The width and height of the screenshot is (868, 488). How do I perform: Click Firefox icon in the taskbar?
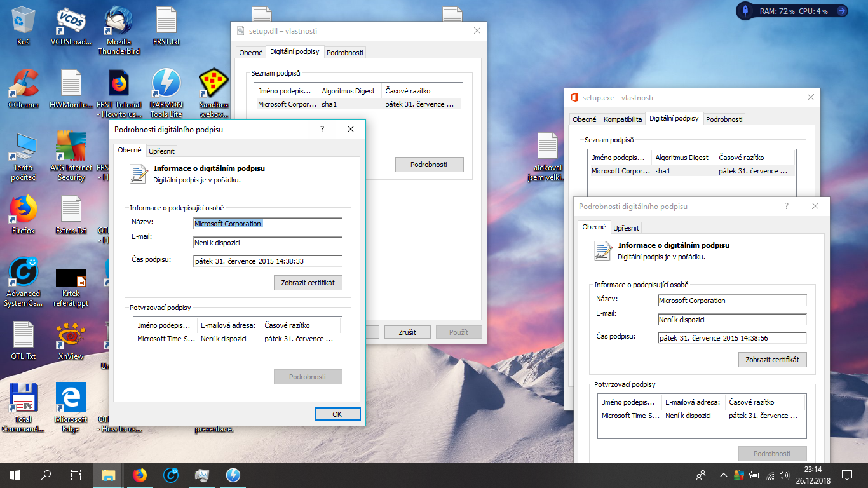[140, 475]
